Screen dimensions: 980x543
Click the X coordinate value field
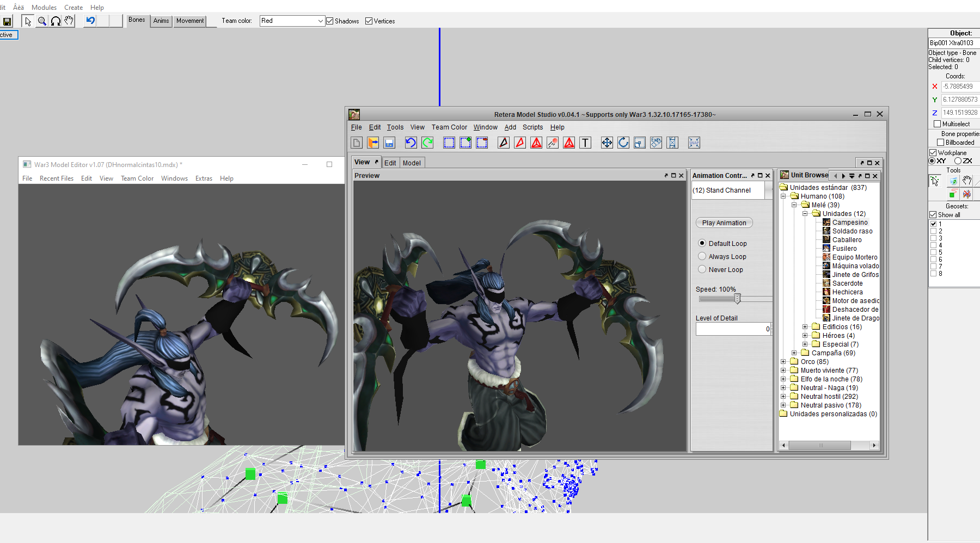[x=961, y=87]
